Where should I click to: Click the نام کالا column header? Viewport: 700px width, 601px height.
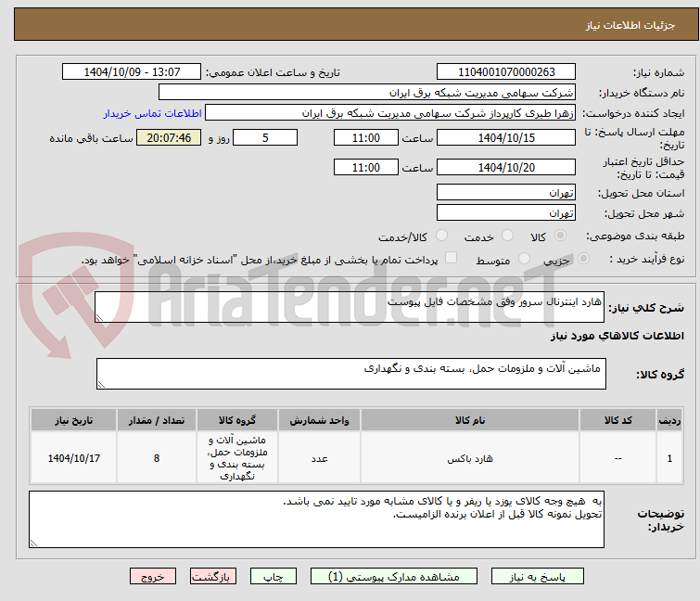470,420
